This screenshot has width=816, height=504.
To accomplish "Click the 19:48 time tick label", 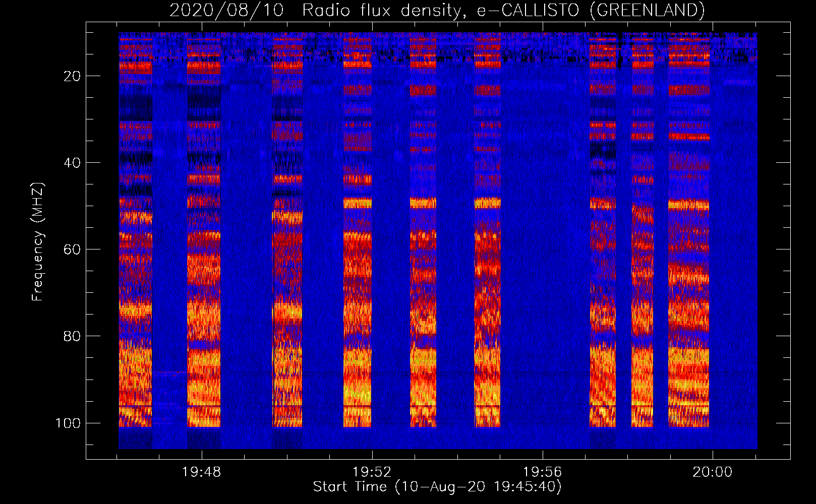I will point(202,472).
